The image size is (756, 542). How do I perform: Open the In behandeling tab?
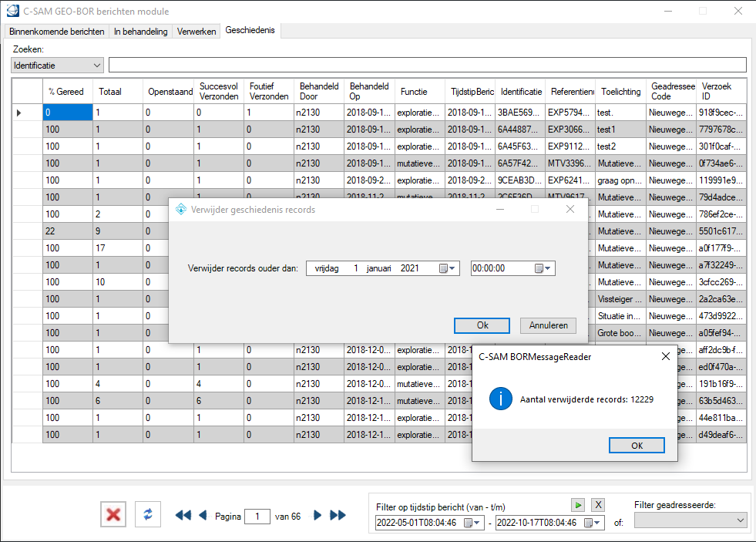[140, 32]
